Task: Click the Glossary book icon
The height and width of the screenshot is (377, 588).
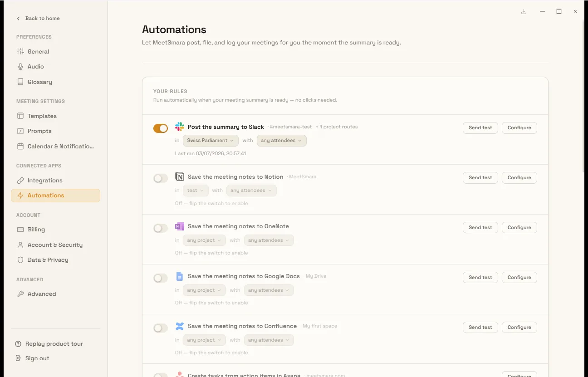Action: (20, 82)
